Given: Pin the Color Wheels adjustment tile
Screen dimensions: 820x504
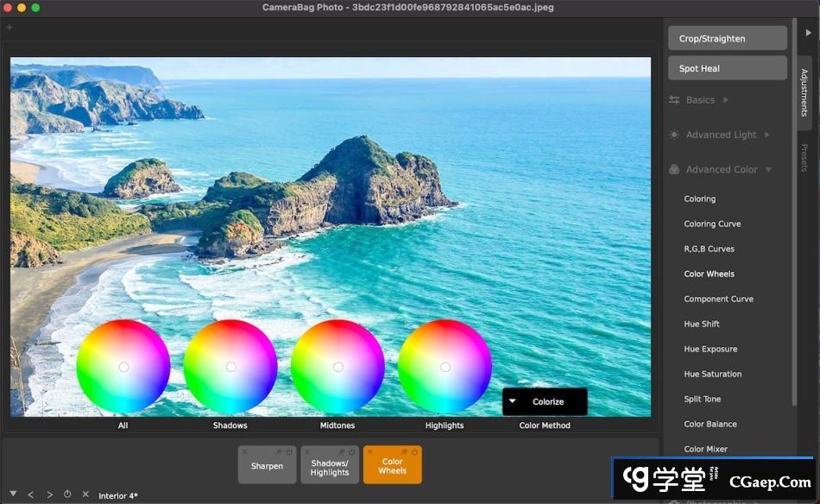Looking at the screenshot, I should click(404, 451).
